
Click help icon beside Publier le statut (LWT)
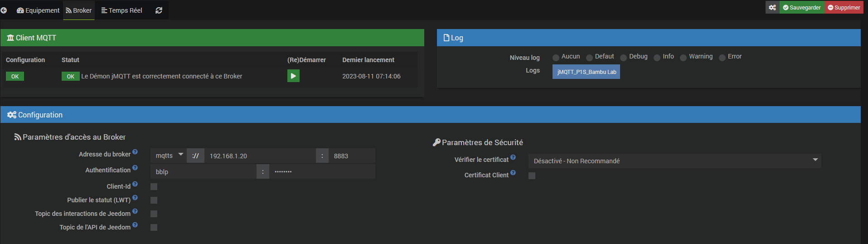(x=135, y=198)
